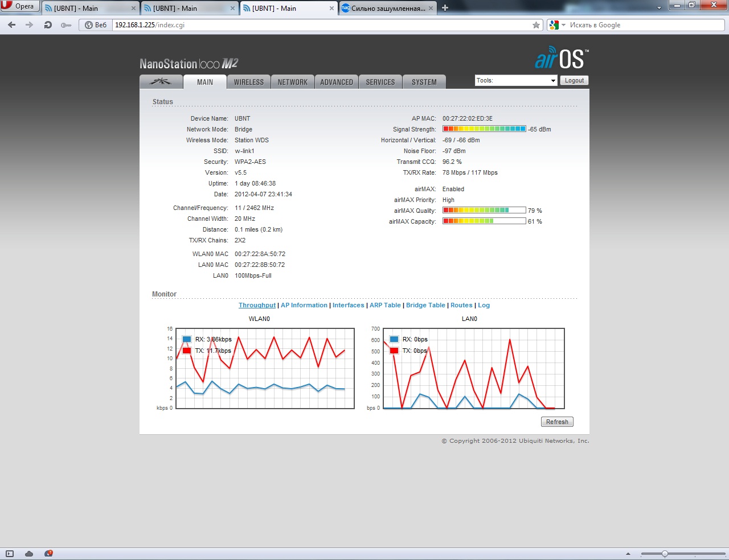This screenshot has width=729, height=560.
Task: Click the browser forward arrow
Action: (30, 25)
